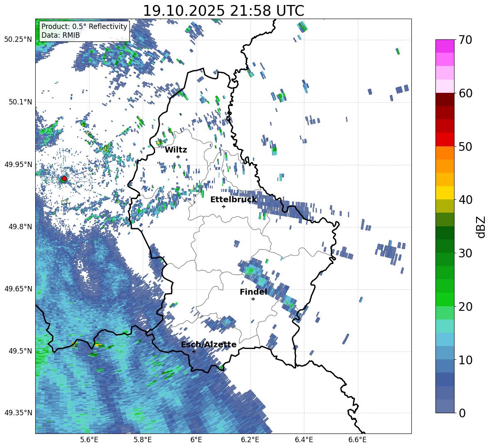Click the 50.25°N latitude label
The height and width of the screenshot is (448, 491).
pos(18,40)
